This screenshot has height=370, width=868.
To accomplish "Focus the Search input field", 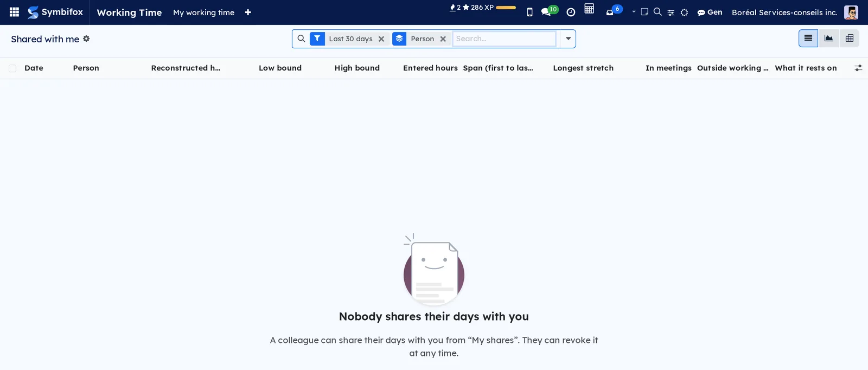I will click(504, 39).
